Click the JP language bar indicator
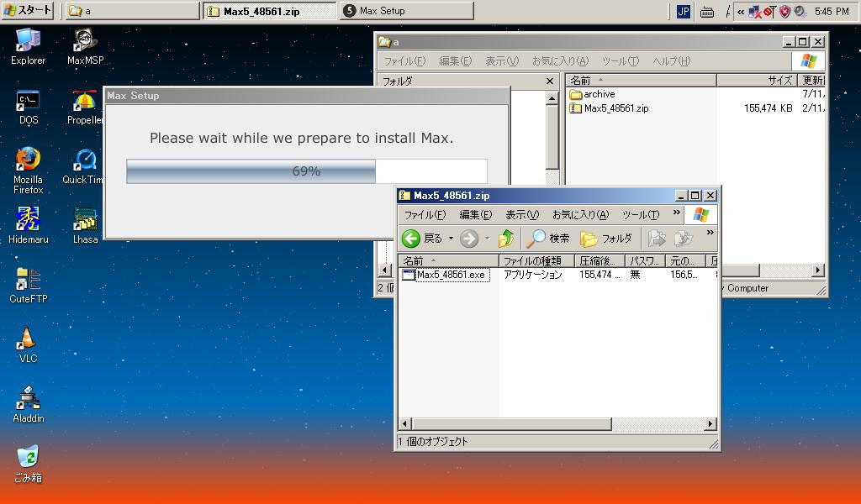The width and height of the screenshot is (861, 504). (x=683, y=12)
